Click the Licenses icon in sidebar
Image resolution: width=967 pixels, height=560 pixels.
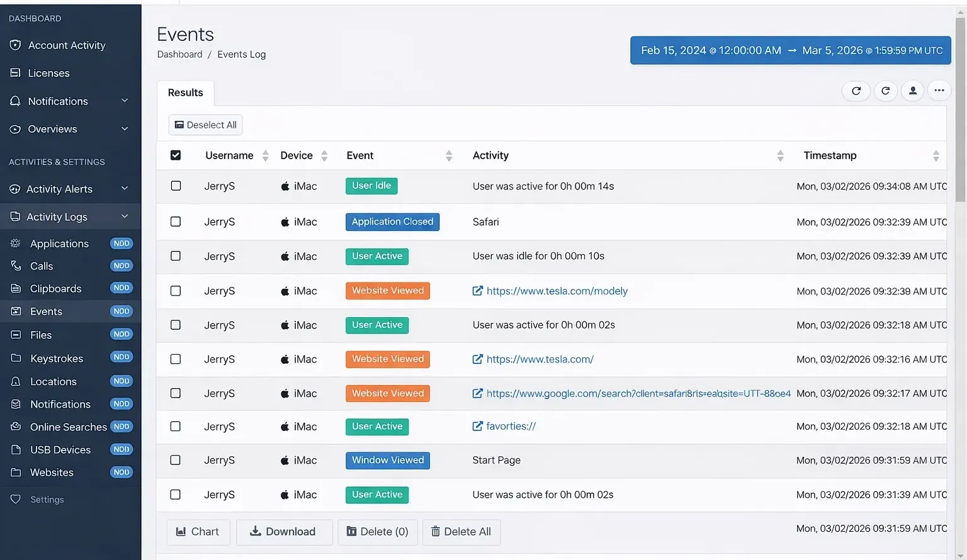click(16, 73)
